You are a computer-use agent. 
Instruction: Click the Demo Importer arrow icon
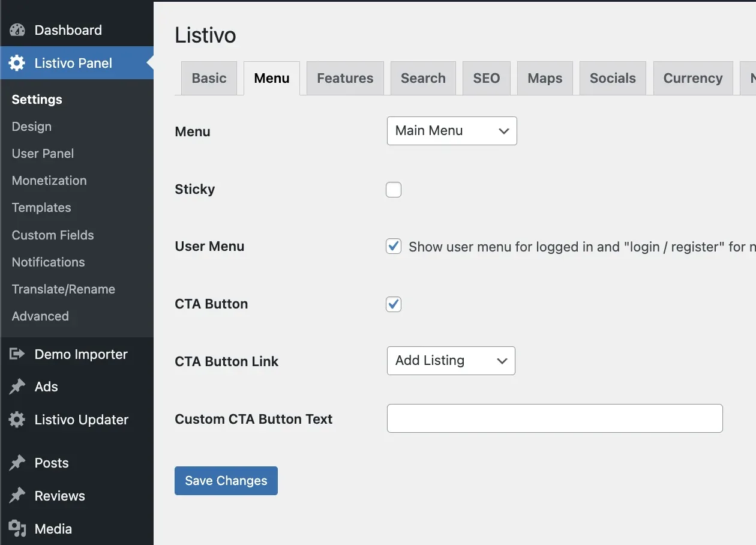pos(17,354)
